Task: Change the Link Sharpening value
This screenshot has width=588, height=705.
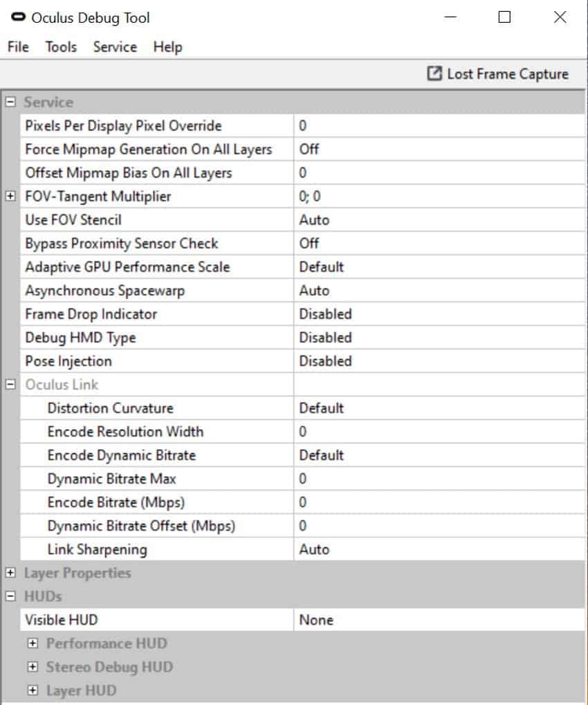Action: click(x=439, y=549)
